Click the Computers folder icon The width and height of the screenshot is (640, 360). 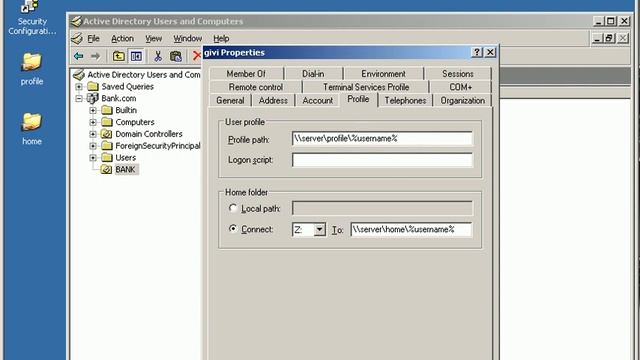click(x=107, y=122)
